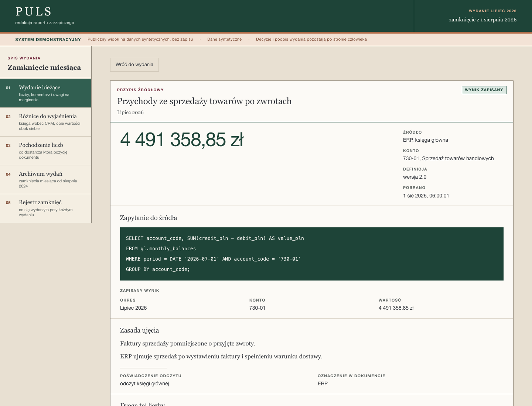Go to "Pochodzenie liczb" in the sidebar
The width and height of the screenshot is (532, 406).
coord(45,151)
